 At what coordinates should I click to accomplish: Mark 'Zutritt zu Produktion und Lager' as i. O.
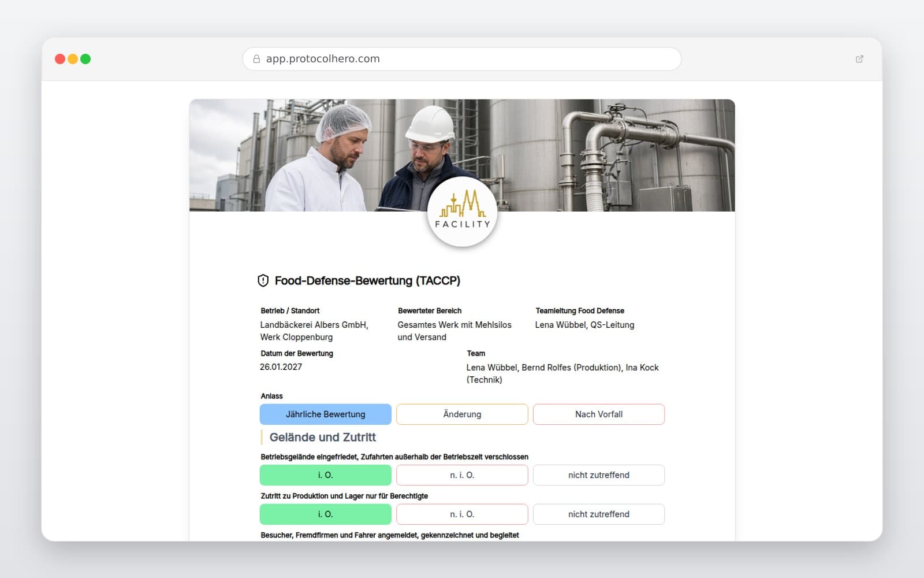[x=326, y=514]
